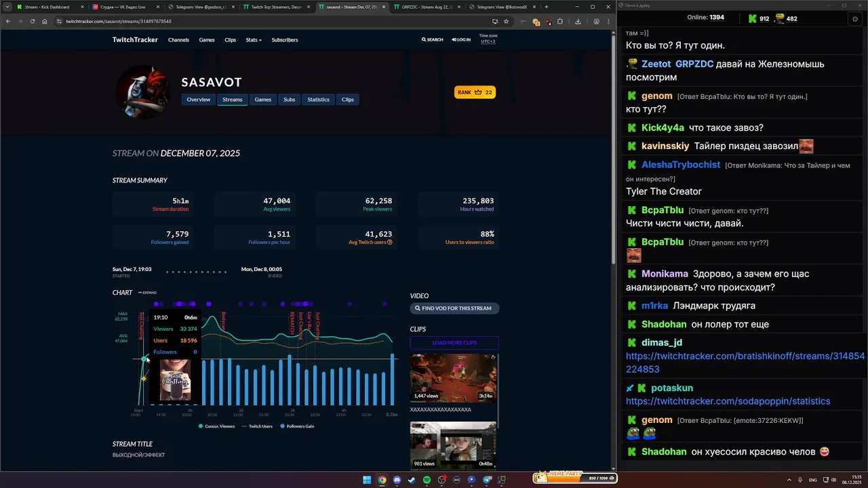Click the MEME PARTY 850/1500 progress bar
Viewport: 868px width, 488px height.
pos(575,477)
